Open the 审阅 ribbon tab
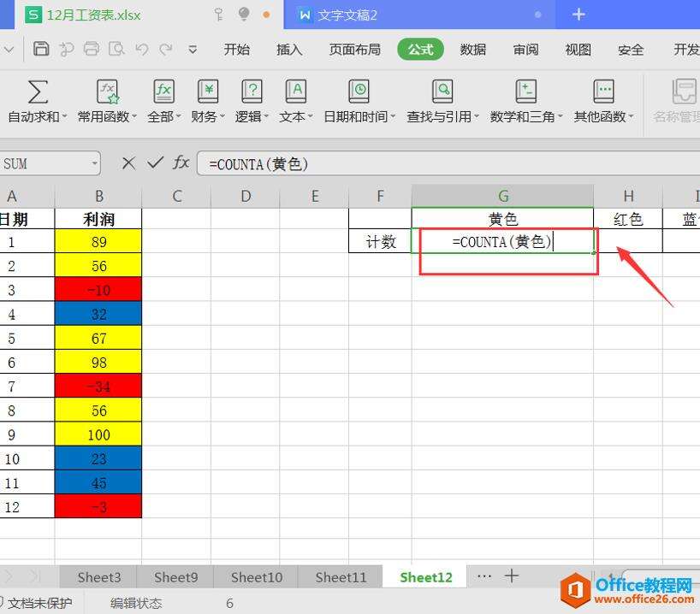 [525, 49]
